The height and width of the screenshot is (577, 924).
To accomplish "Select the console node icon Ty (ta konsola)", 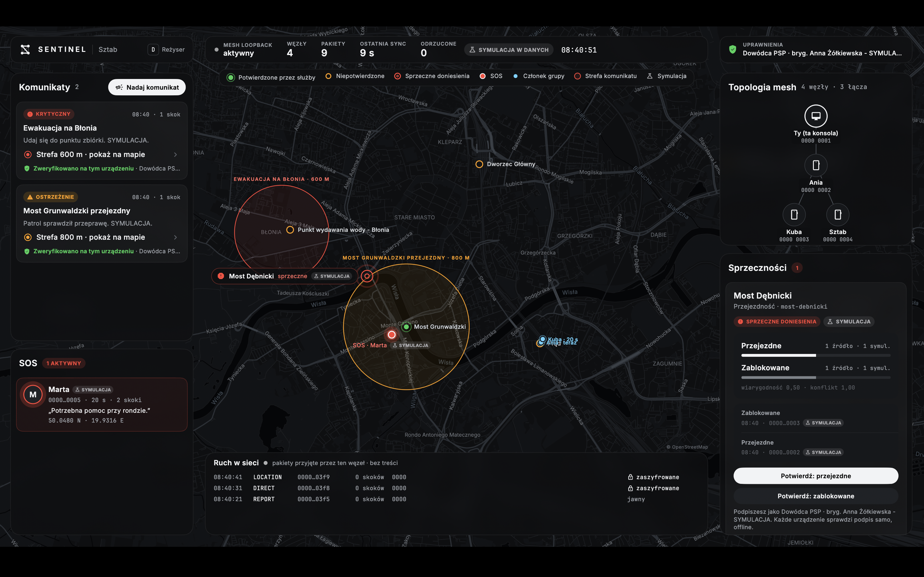I will [816, 116].
